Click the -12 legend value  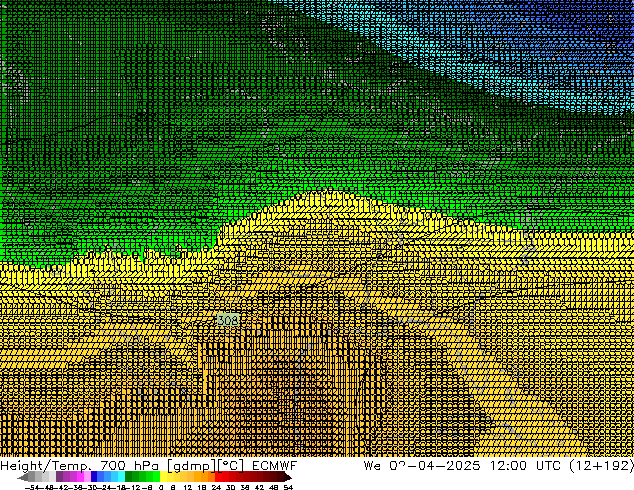(x=133, y=487)
